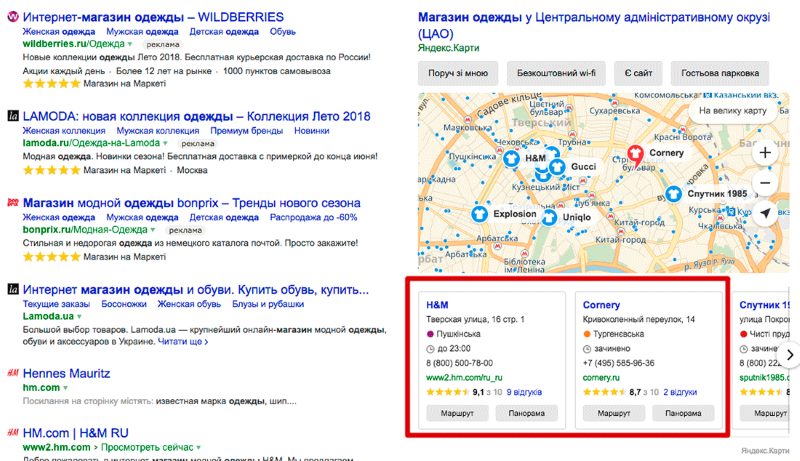Click Панорама button on Cornery card

(683, 413)
